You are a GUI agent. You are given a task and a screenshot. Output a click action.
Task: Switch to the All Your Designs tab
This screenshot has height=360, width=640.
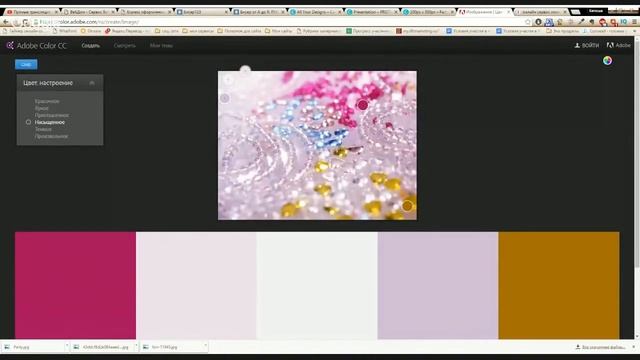click(x=314, y=12)
